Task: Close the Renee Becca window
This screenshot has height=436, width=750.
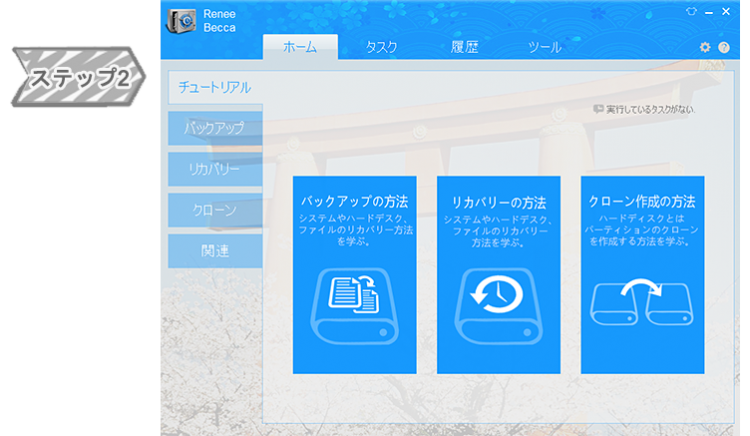Action: tap(726, 11)
